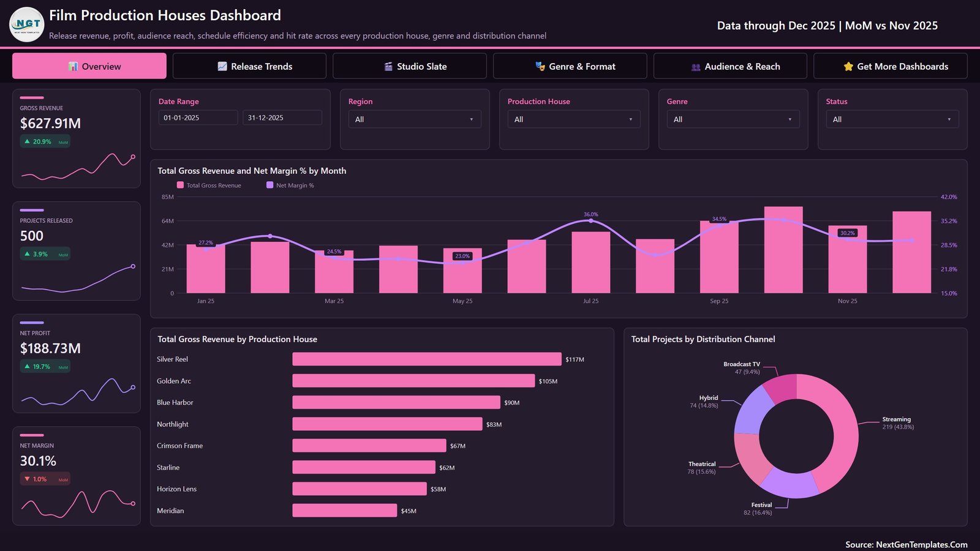
Task: Click the Gross Revenue sparkline
Action: coord(78,167)
